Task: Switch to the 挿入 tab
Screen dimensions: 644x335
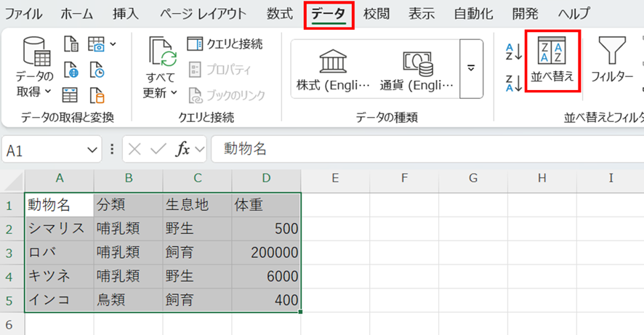Action: [126, 15]
